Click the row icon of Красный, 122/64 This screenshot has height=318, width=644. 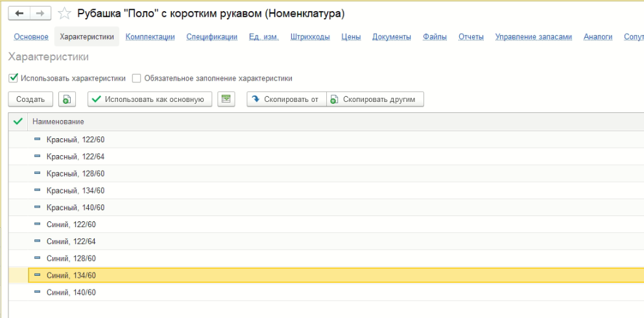(x=38, y=156)
